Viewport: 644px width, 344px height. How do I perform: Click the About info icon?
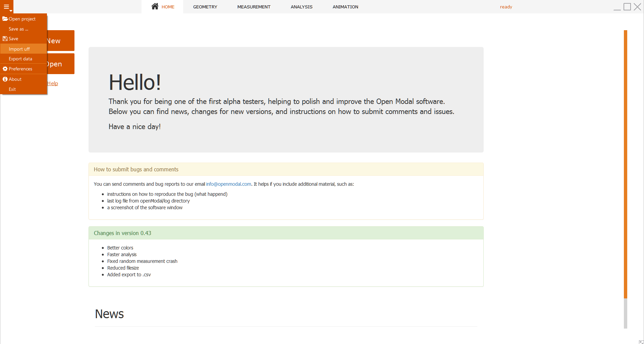pyautogui.click(x=5, y=79)
